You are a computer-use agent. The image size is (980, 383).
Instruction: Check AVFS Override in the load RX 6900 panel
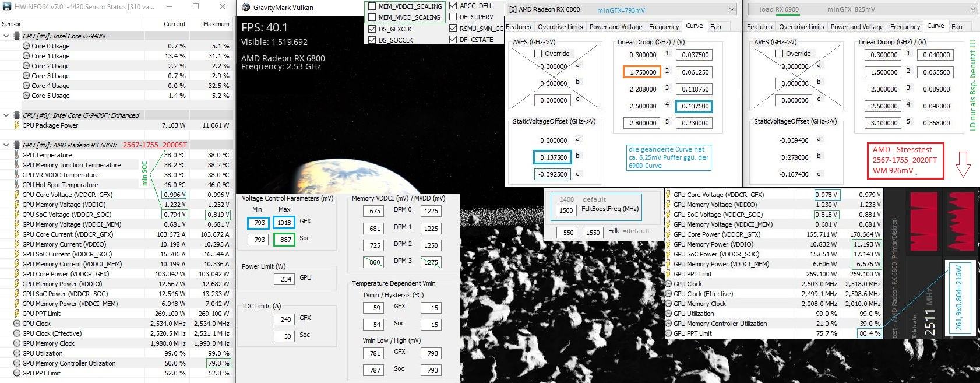click(779, 54)
